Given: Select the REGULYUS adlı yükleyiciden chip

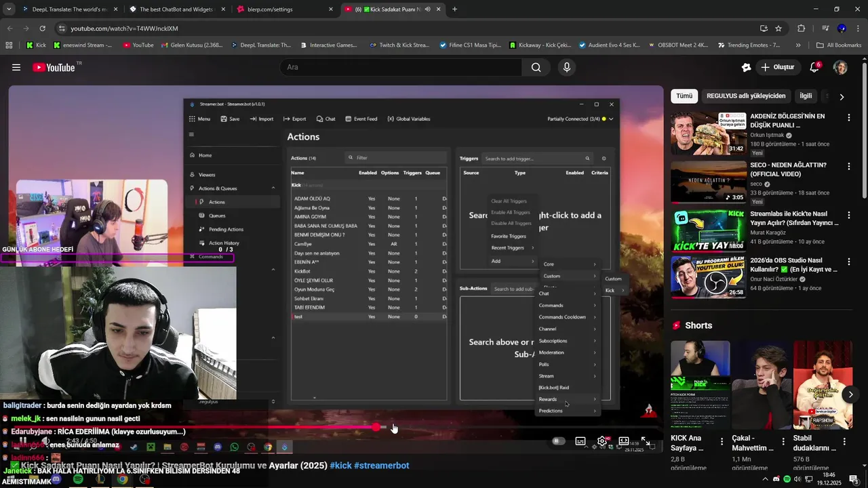Looking at the screenshot, I should (746, 96).
